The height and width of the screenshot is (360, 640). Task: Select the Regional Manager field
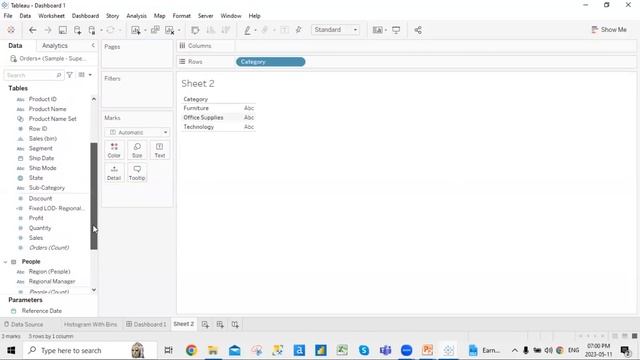coord(52,281)
